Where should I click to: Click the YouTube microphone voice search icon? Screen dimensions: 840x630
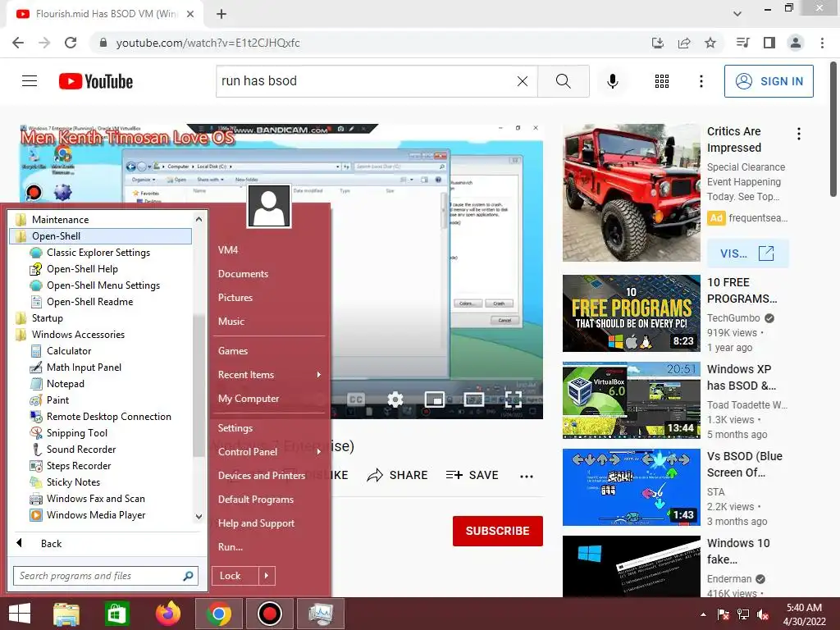[x=612, y=81]
